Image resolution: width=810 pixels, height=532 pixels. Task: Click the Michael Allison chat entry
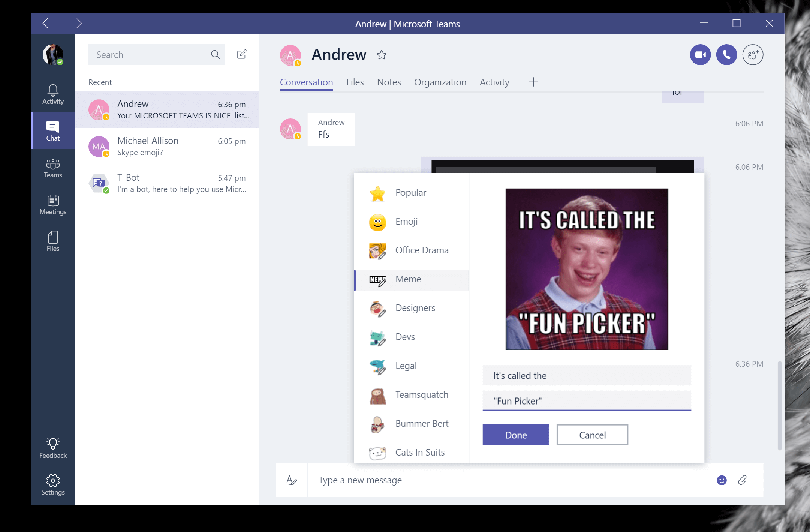pyautogui.click(x=170, y=146)
